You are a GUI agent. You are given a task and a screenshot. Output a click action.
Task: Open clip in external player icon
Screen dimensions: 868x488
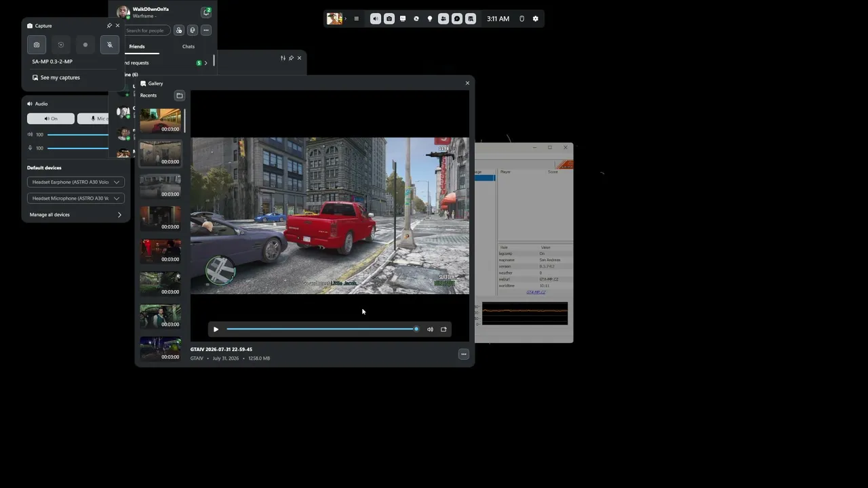coord(443,329)
